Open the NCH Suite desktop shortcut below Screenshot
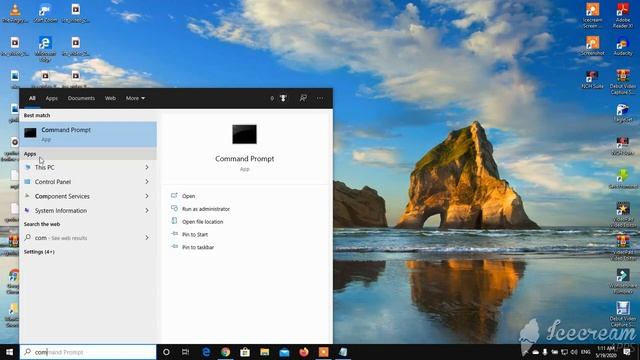The width and height of the screenshot is (640, 360). point(592,80)
